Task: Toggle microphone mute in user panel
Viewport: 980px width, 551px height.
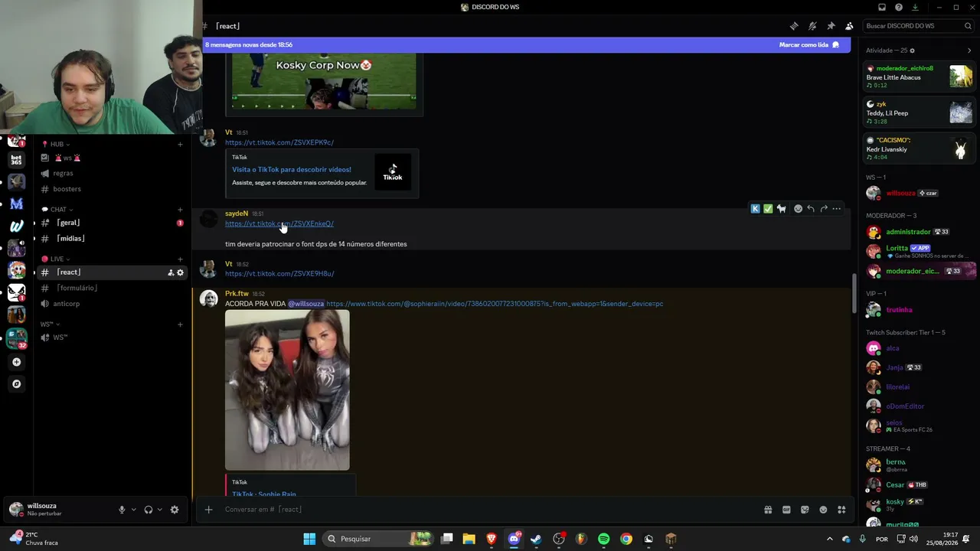Action: pyautogui.click(x=122, y=510)
